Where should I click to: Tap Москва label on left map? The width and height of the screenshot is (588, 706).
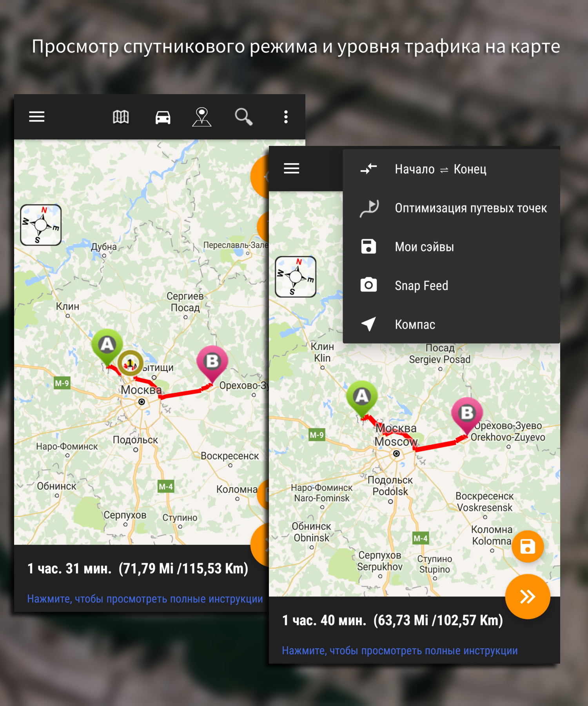[x=141, y=390]
